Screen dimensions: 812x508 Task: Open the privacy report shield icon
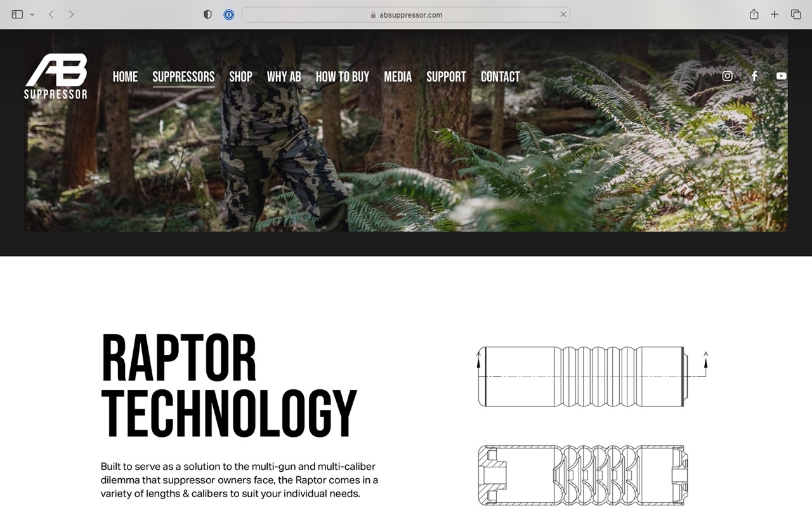click(207, 14)
